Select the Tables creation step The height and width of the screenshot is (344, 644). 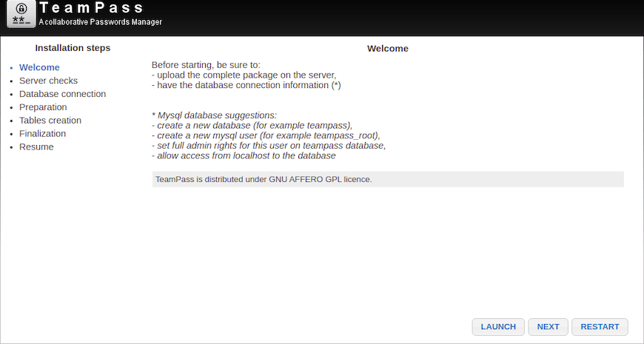tap(50, 121)
